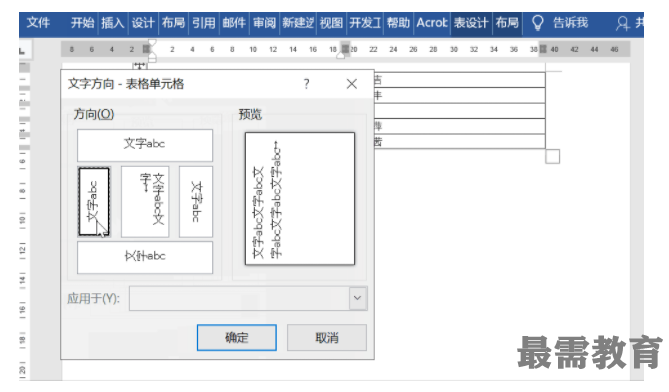Open the table 布局 tab after 表设计
The height and width of the screenshot is (392, 669).
click(x=507, y=23)
